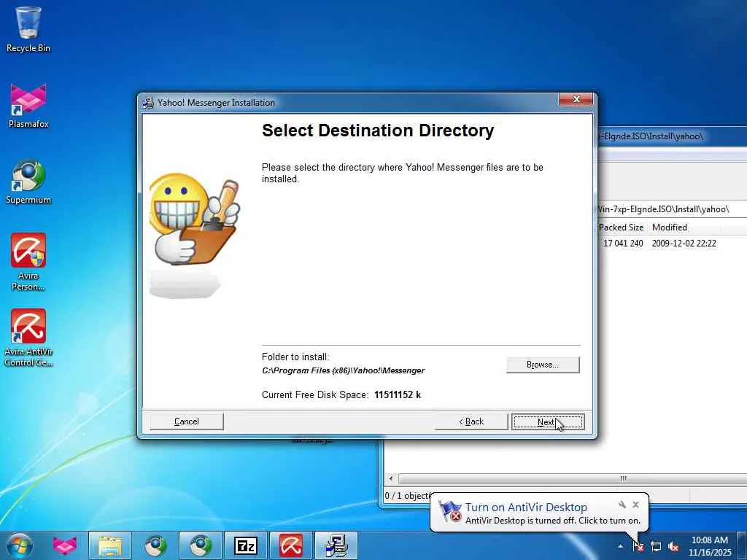Click Next in the installer
747x560 pixels.
548,422
